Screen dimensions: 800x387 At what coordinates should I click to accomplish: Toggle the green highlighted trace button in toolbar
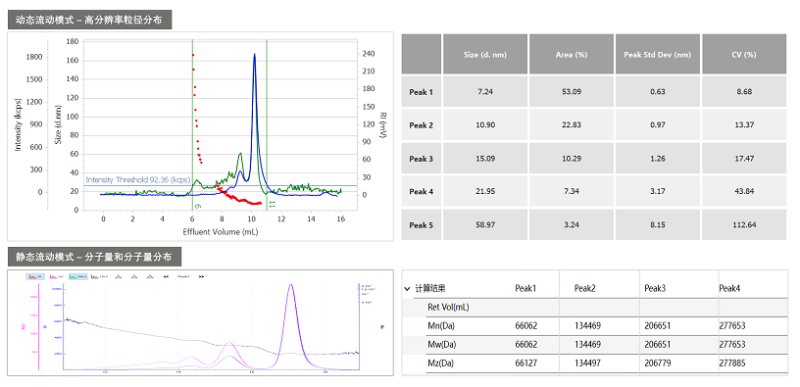78,276
